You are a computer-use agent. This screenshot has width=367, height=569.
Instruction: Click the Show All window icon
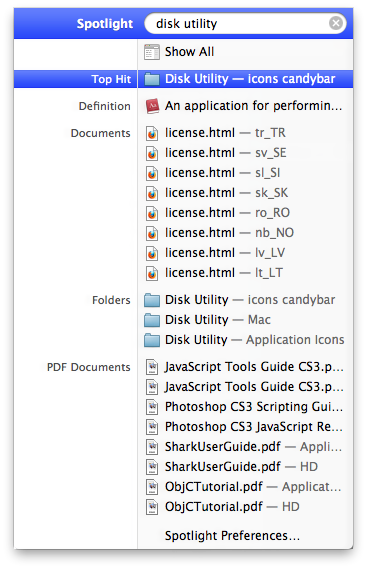[x=152, y=52]
